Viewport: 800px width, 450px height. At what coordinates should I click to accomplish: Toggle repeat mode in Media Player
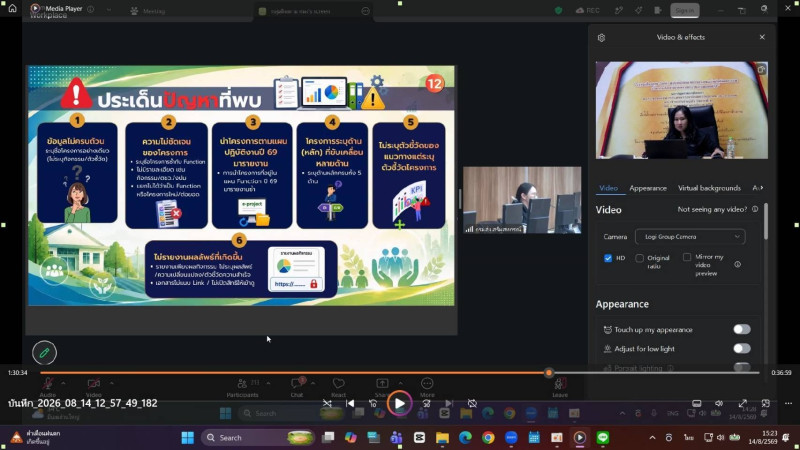pyautogui.click(x=472, y=404)
